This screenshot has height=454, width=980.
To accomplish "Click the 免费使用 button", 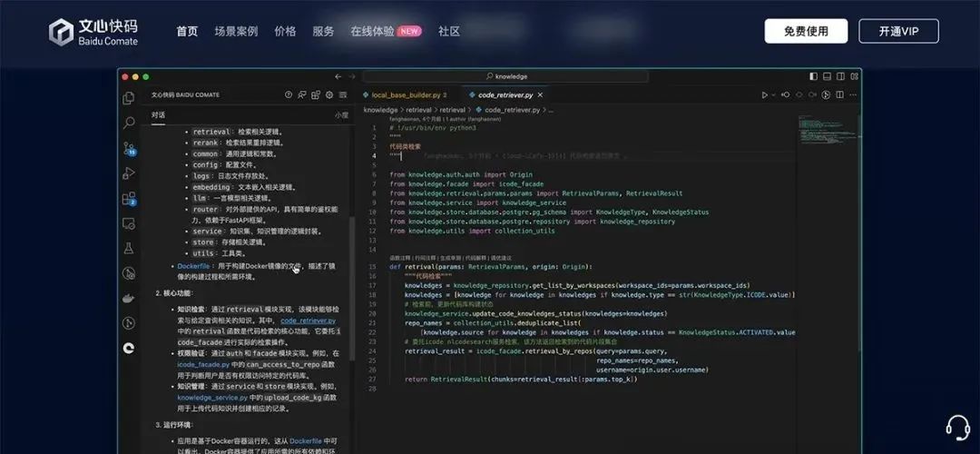I will click(x=806, y=31).
